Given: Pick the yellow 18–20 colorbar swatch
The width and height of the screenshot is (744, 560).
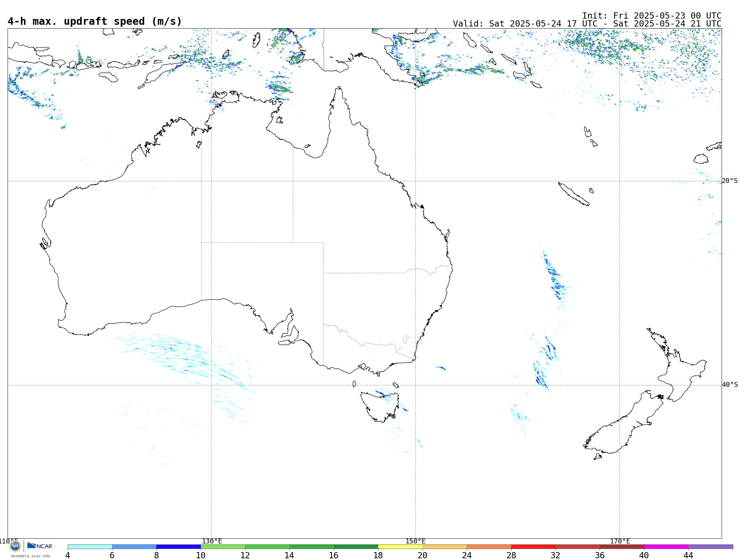Looking at the screenshot, I should [x=400, y=547].
